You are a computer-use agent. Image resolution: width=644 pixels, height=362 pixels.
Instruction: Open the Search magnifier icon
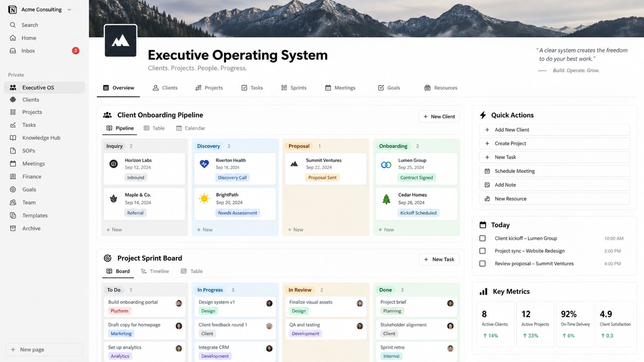click(13, 25)
